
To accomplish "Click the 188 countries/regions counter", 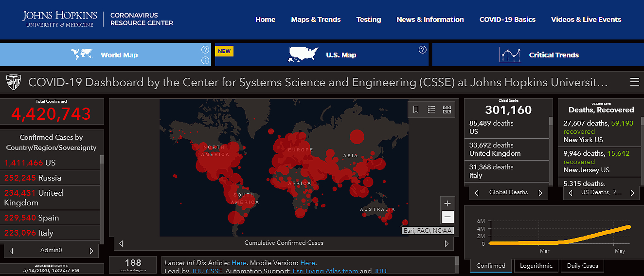I will [133, 265].
